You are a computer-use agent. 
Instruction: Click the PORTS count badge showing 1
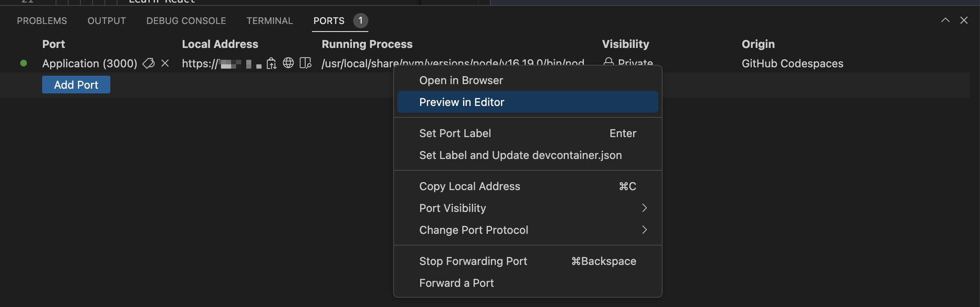coord(361,21)
